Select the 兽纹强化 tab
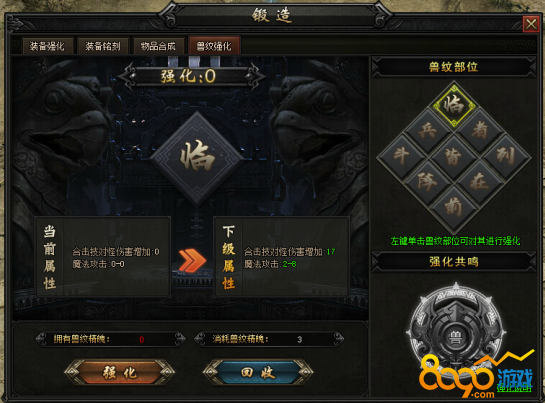This screenshot has width=545, height=403. coord(214,46)
